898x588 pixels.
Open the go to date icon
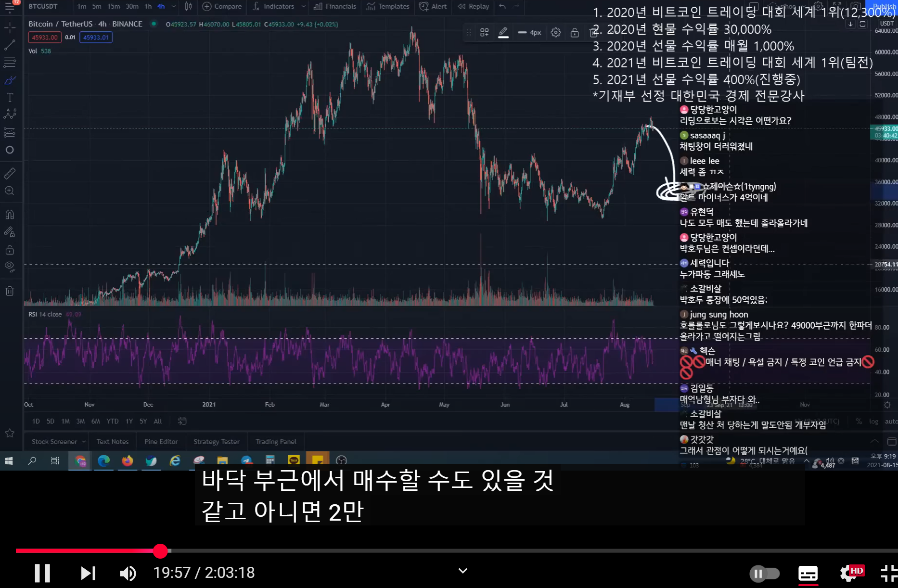182,421
